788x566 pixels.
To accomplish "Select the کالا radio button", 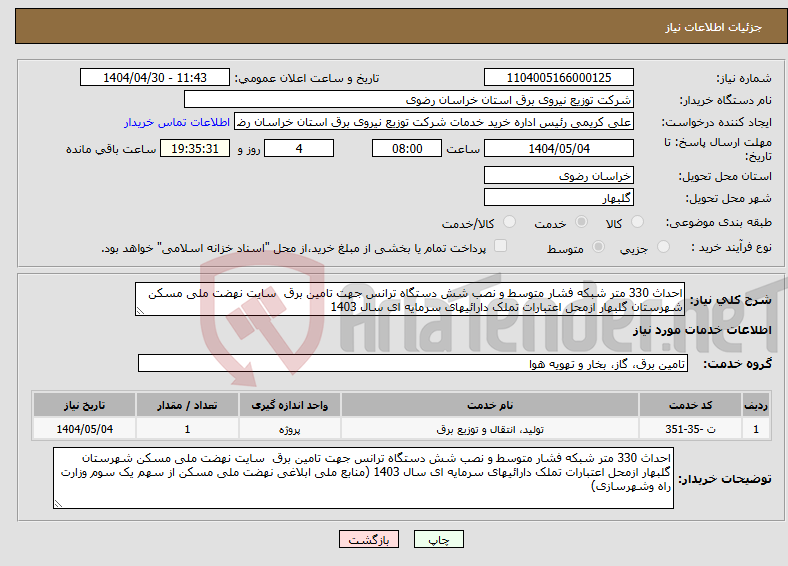I will point(637,222).
